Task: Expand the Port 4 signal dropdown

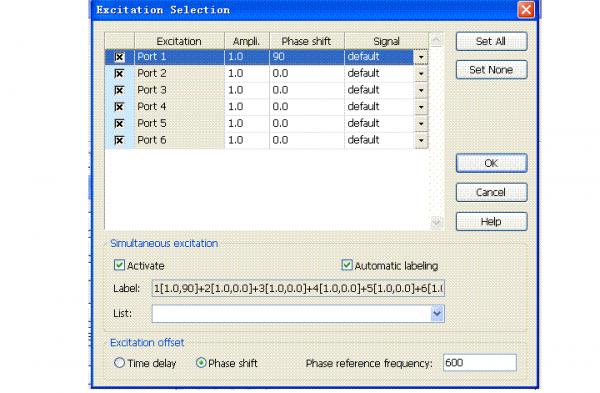Action: 421,107
